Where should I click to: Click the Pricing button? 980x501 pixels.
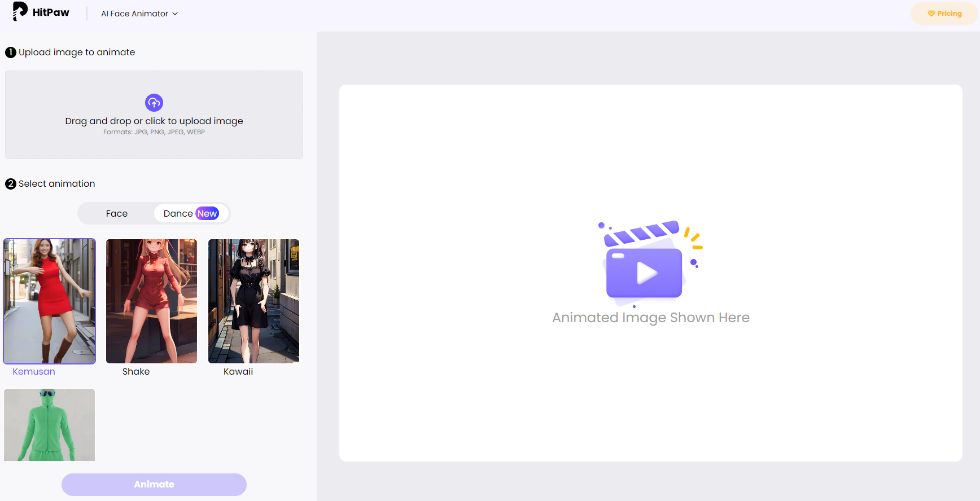point(944,14)
